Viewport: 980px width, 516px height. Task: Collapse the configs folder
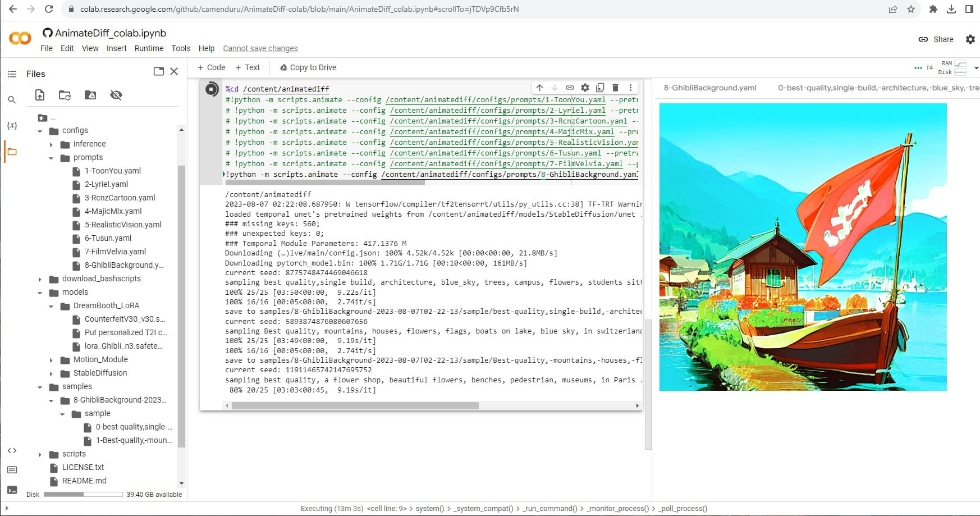pos(40,131)
